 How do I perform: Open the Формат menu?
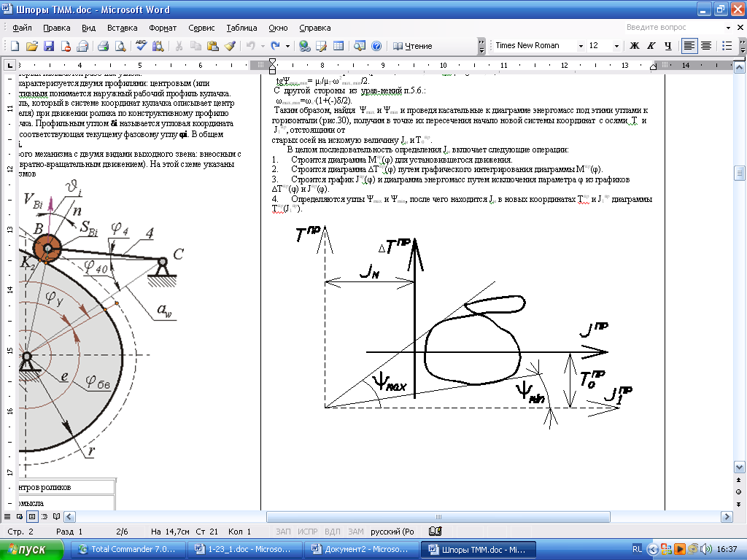point(163,28)
